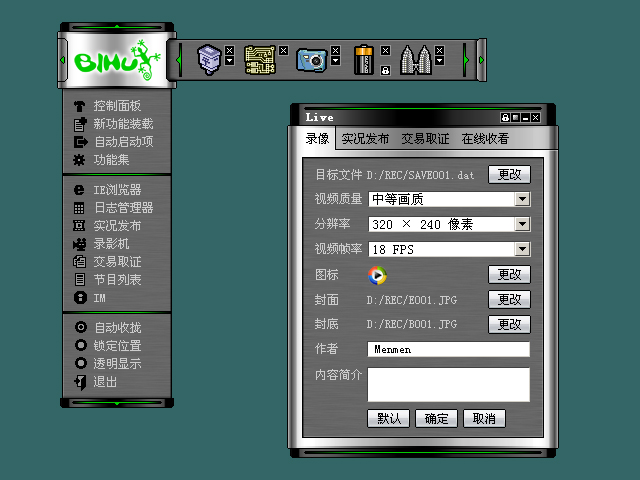Click the round IM icon in sidebar

pyautogui.click(x=80, y=298)
